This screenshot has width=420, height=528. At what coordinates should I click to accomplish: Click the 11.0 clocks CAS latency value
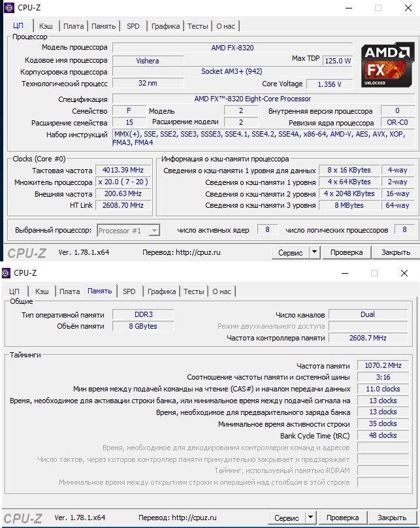click(383, 389)
